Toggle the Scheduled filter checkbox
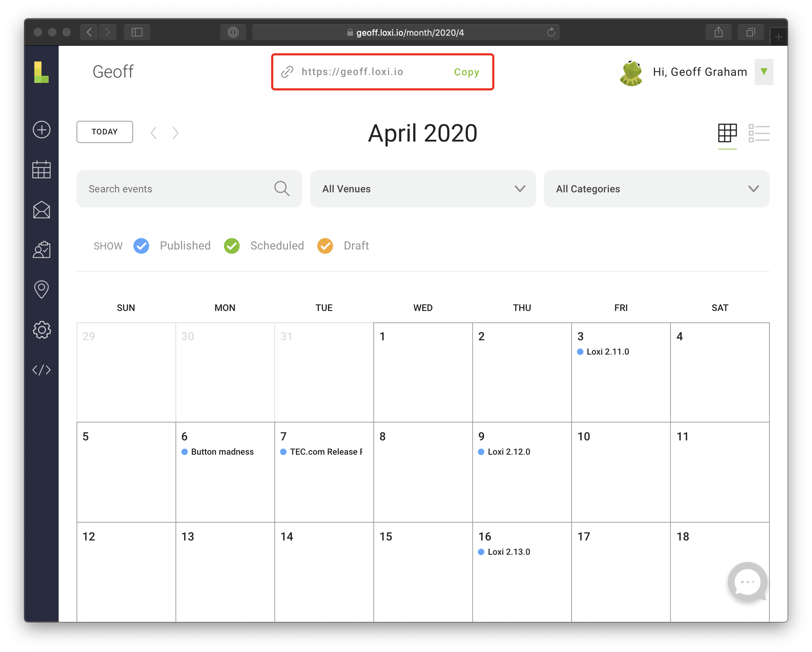The width and height of the screenshot is (812, 652). tap(232, 246)
